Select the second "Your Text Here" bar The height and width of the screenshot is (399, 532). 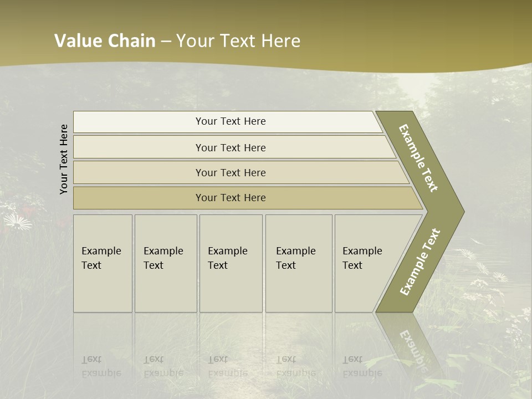click(230, 147)
